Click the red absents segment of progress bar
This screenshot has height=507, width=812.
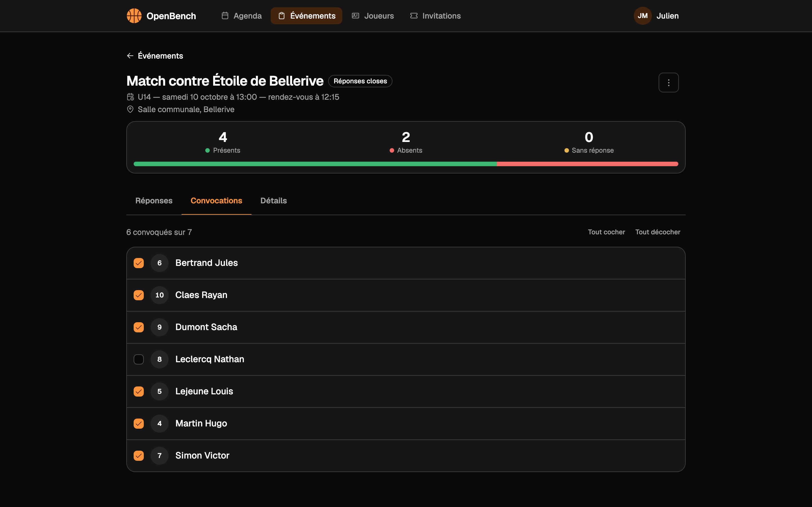pos(588,164)
